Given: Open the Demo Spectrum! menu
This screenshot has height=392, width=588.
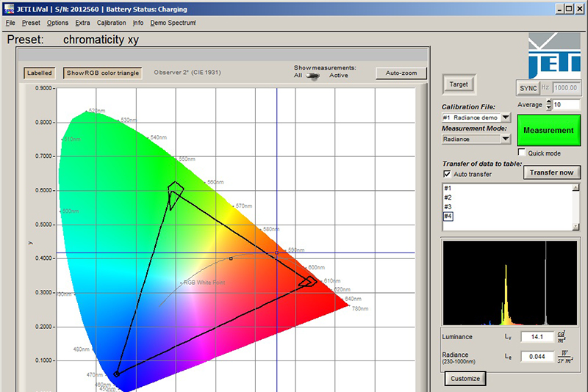Looking at the screenshot, I should point(173,23).
